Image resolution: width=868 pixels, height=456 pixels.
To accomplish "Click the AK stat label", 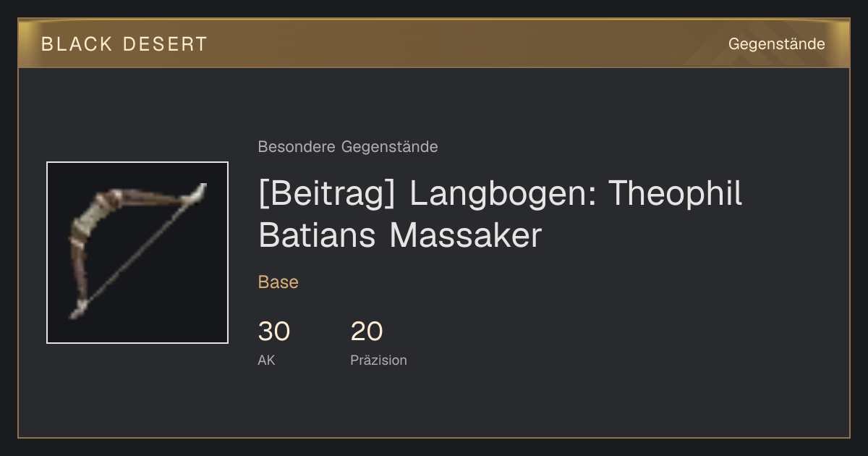I will (266, 360).
